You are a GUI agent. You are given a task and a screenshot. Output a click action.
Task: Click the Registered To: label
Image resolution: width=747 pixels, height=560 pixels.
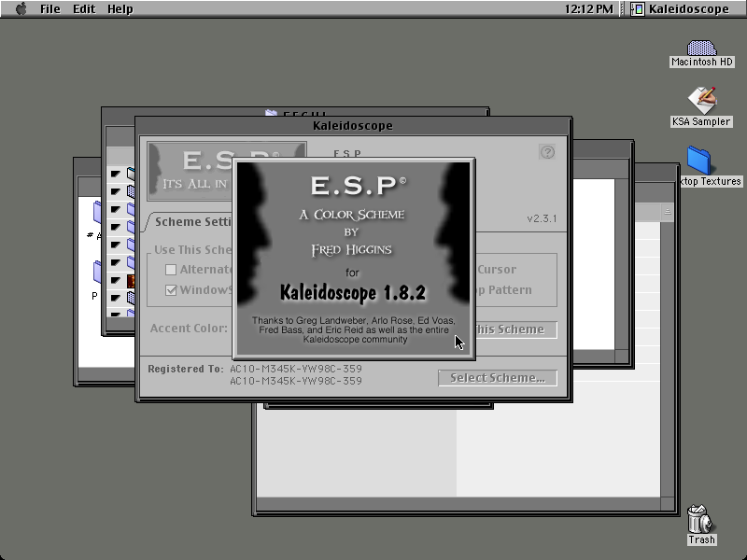coord(186,369)
